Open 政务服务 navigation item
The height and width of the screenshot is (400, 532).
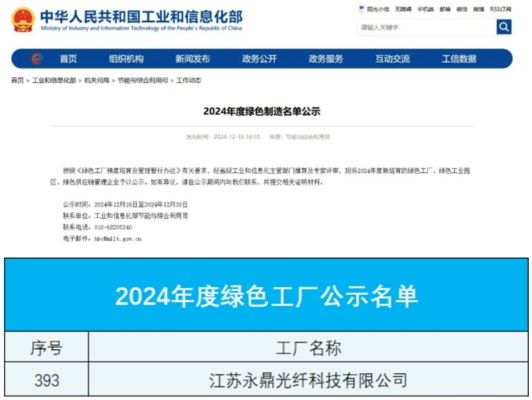click(326, 59)
